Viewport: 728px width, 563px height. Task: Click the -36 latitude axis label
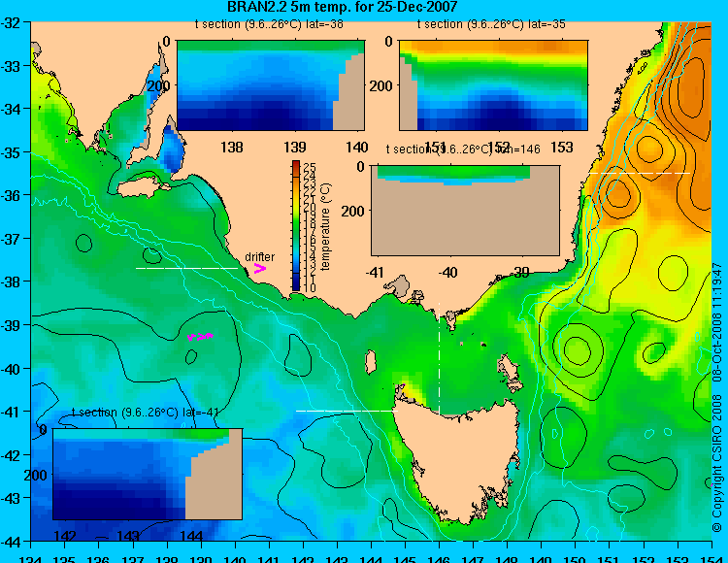pyautogui.click(x=11, y=195)
